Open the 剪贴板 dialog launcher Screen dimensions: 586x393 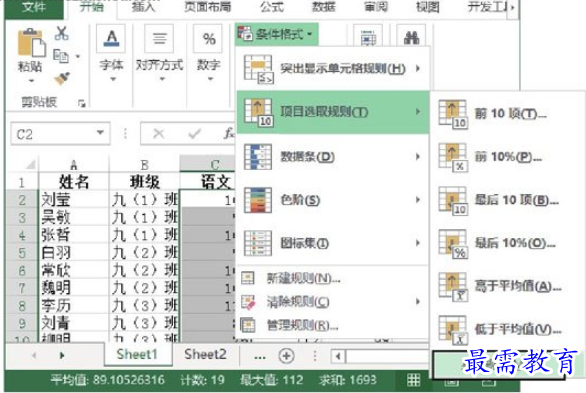coord(82,103)
